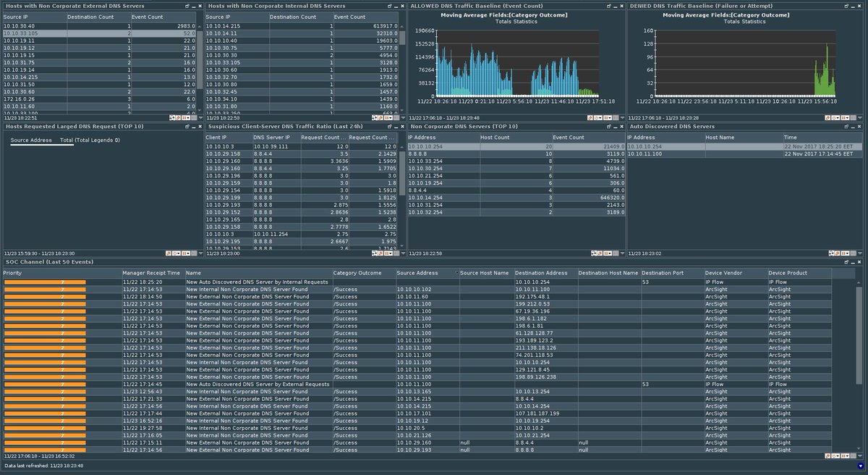
Task: Minimize the Hosts Requested Larged DNS Request panel
Action: pyautogui.click(x=194, y=127)
